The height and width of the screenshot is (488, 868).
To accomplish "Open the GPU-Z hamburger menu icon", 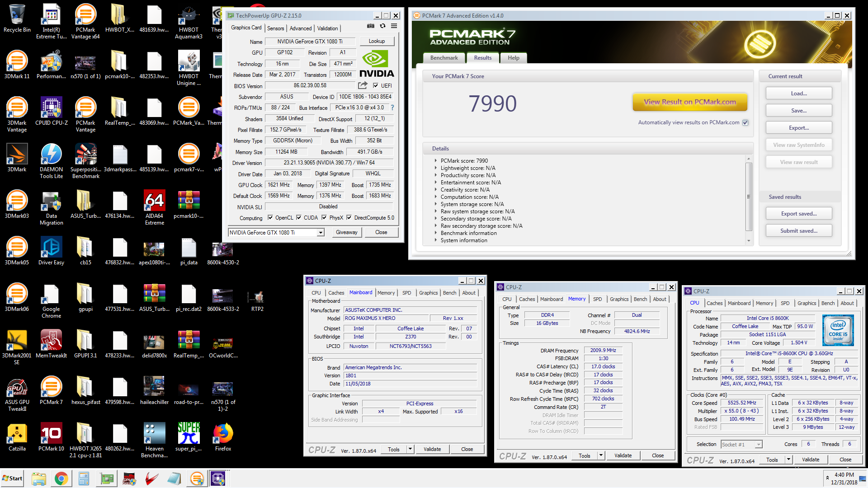I will 394,26.
